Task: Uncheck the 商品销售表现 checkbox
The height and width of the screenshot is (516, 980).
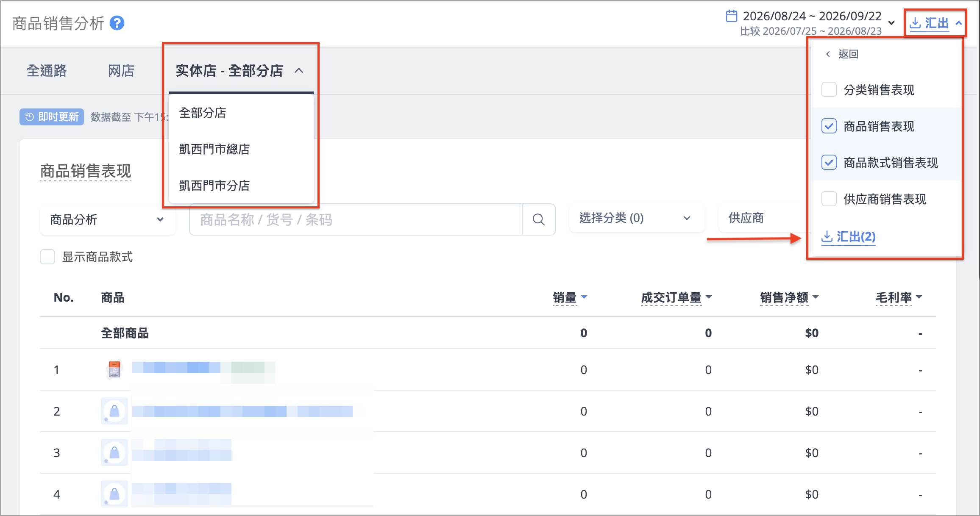Action: point(829,126)
